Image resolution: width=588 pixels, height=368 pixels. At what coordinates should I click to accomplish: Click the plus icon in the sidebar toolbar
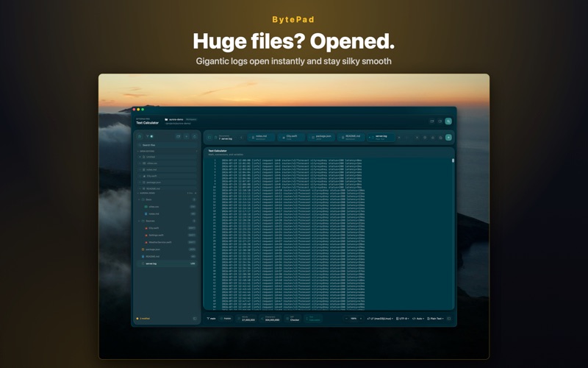187,136
